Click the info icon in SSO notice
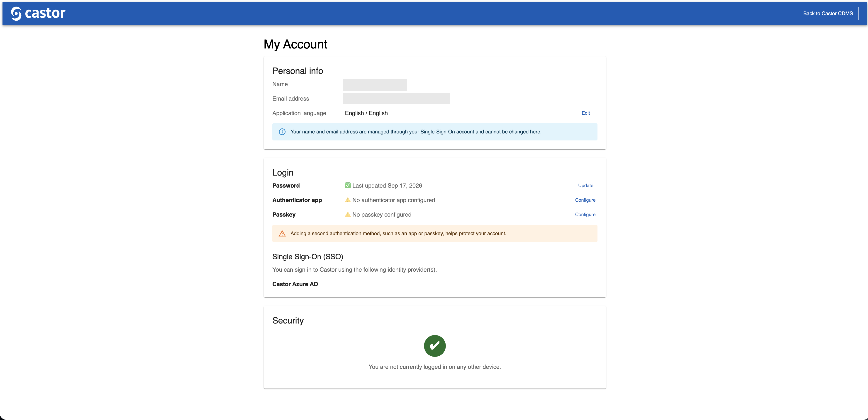The height and width of the screenshot is (420, 868). coord(282,132)
